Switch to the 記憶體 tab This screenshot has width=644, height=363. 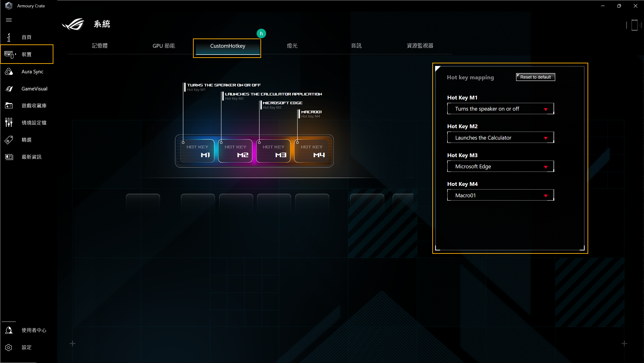coord(99,46)
